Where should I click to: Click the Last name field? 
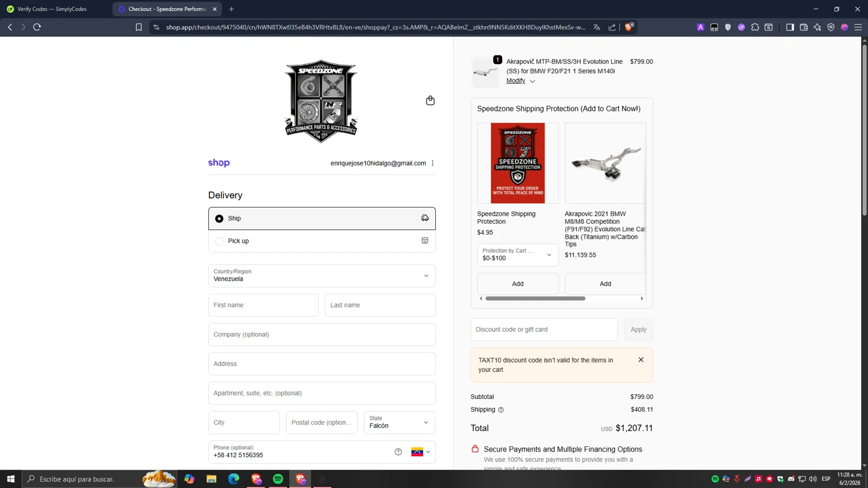tap(380, 305)
